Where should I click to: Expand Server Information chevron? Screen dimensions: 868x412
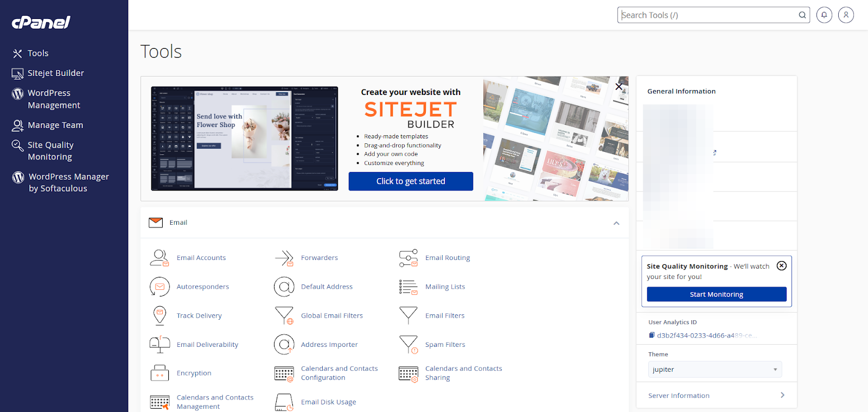(782, 395)
